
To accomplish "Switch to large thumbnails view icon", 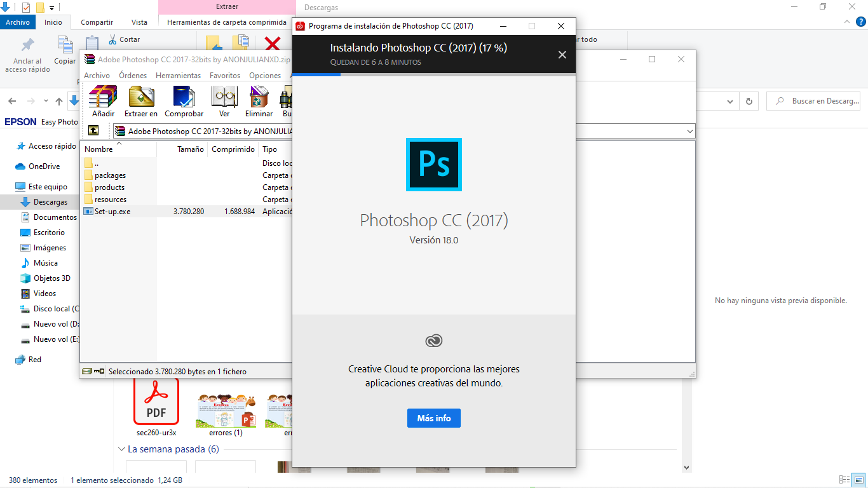I will (x=858, y=480).
